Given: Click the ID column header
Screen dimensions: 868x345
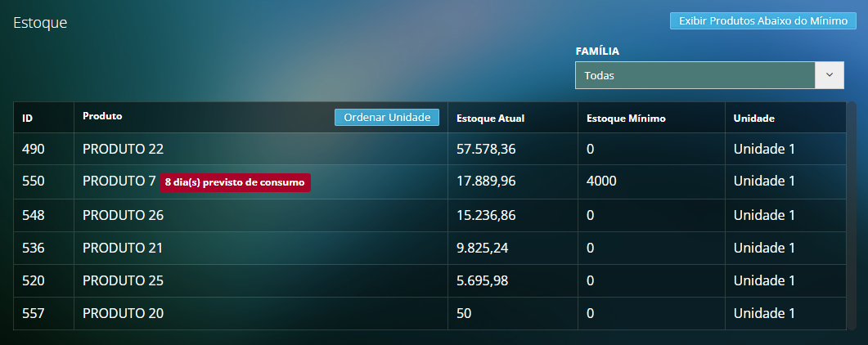Looking at the screenshot, I should click(x=28, y=119).
